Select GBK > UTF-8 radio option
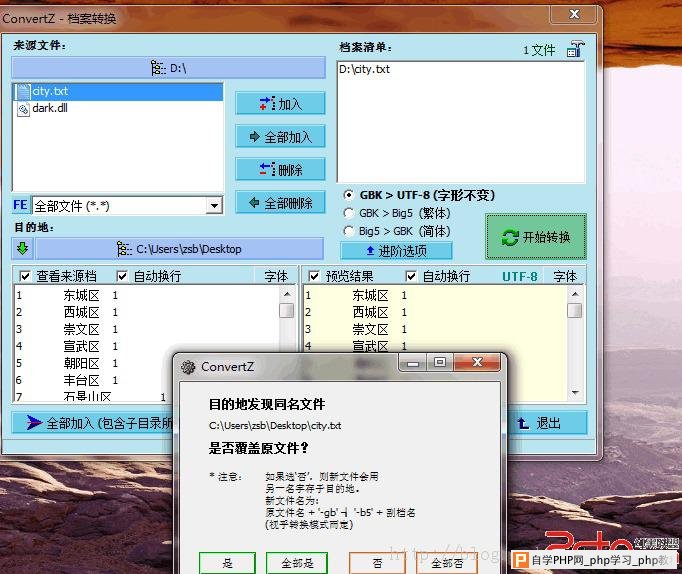This screenshot has width=682, height=574. pos(348,195)
